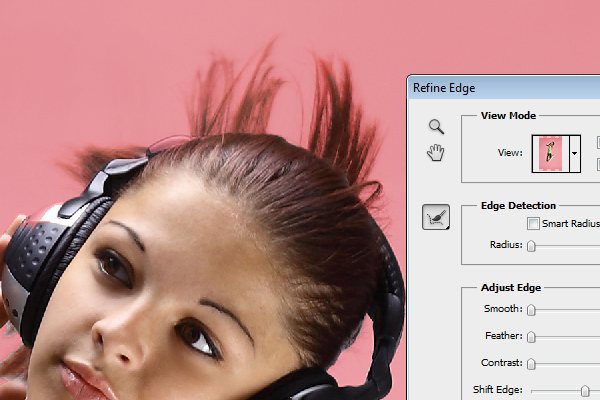Image resolution: width=600 pixels, height=400 pixels.
Task: Click the Smart Radius label text
Action: tap(571, 223)
